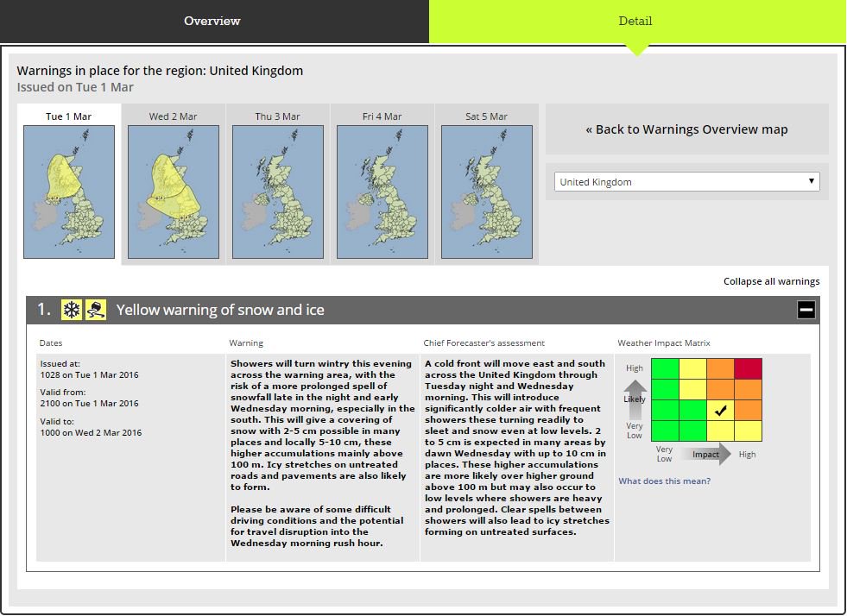Click '1000 on Wed 2 Mar 2016' value

91,432
